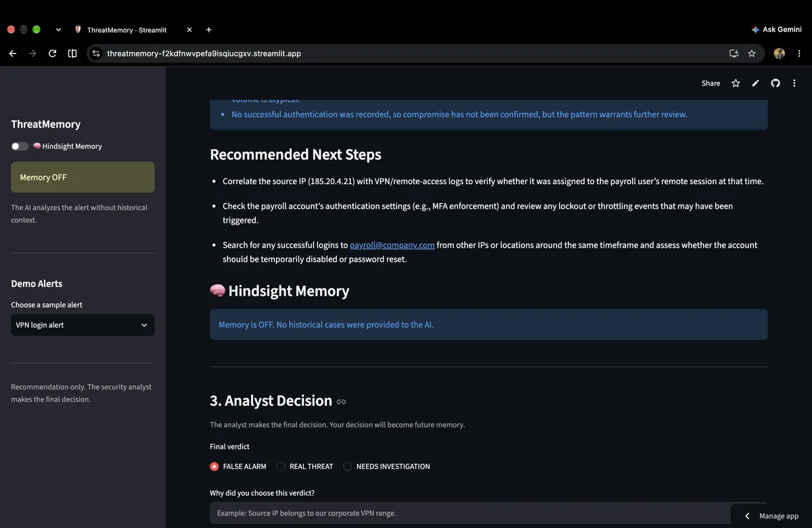The width and height of the screenshot is (812, 528).
Task: Click the verdict reason text field
Action: (489, 513)
